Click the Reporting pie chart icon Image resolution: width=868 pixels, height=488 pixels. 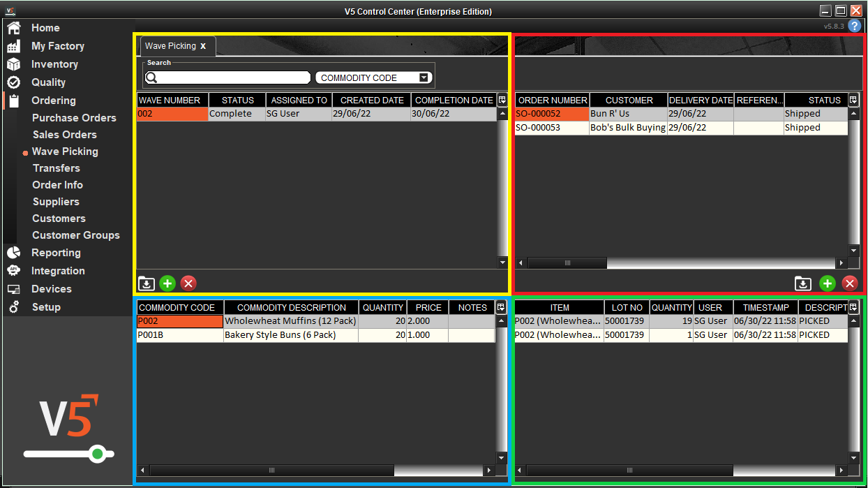pyautogui.click(x=13, y=252)
